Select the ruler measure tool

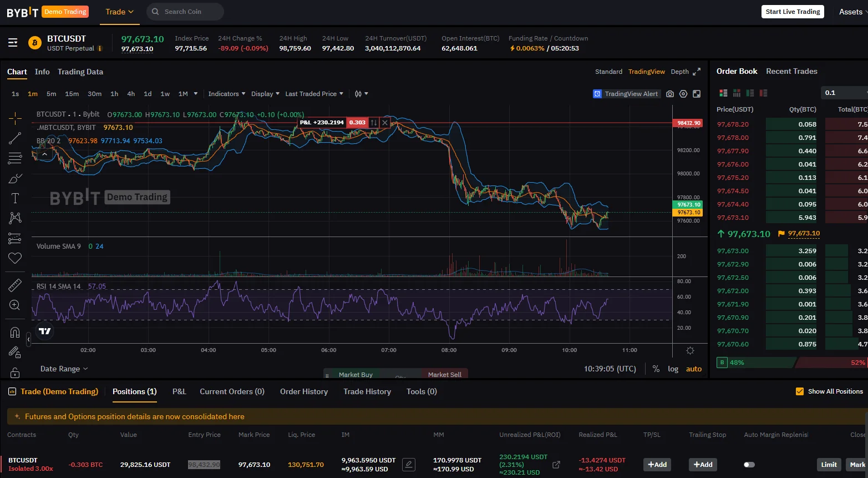15,285
